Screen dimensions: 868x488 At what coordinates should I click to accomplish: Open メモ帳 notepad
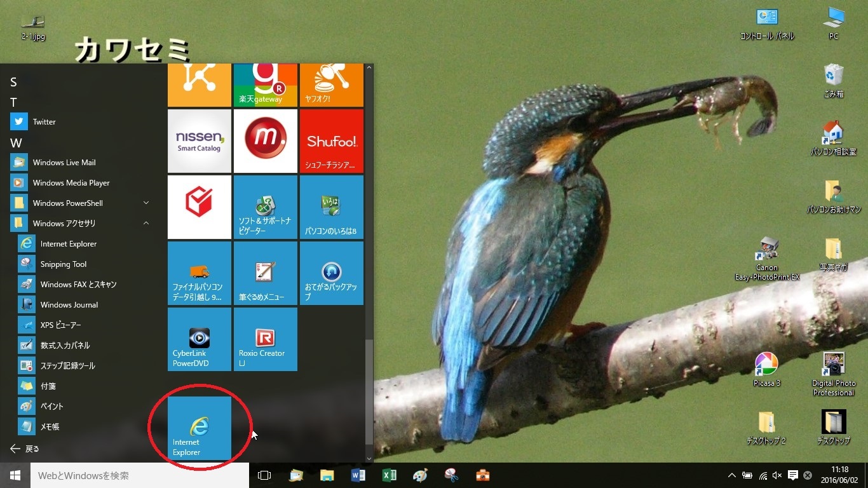tap(84, 426)
